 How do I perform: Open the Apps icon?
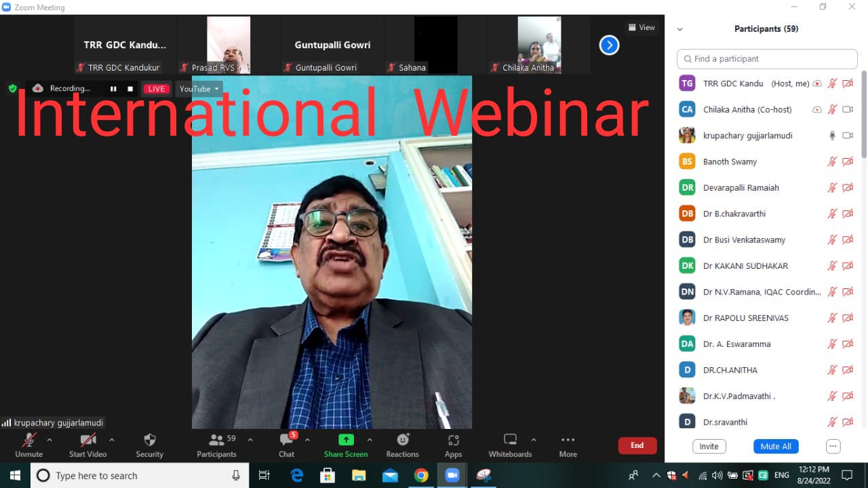pos(453,440)
